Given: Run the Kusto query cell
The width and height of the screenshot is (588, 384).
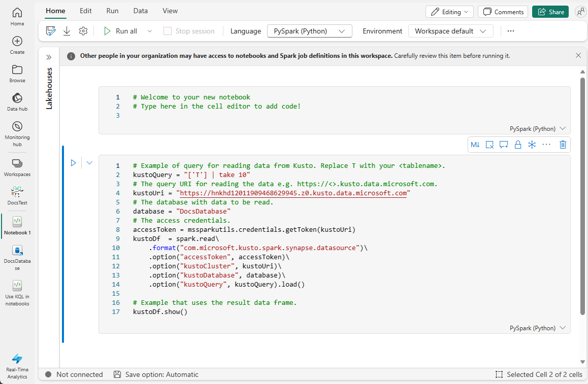Looking at the screenshot, I should [74, 163].
